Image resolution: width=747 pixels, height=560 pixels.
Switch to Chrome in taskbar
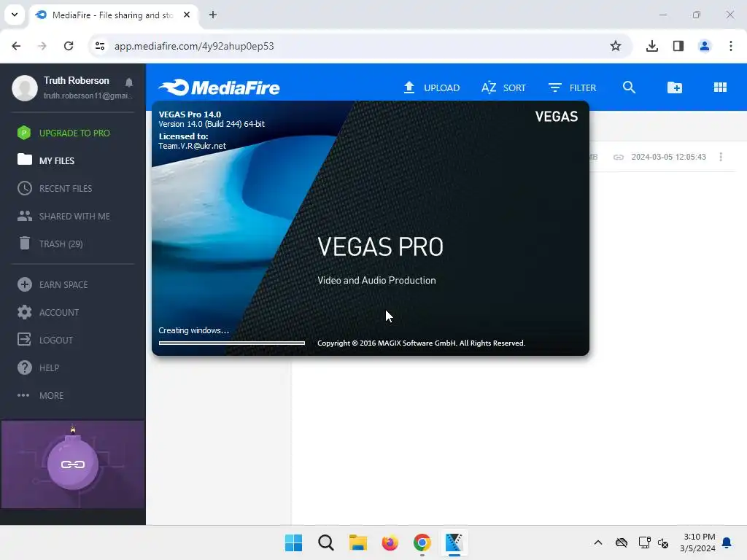(x=422, y=542)
